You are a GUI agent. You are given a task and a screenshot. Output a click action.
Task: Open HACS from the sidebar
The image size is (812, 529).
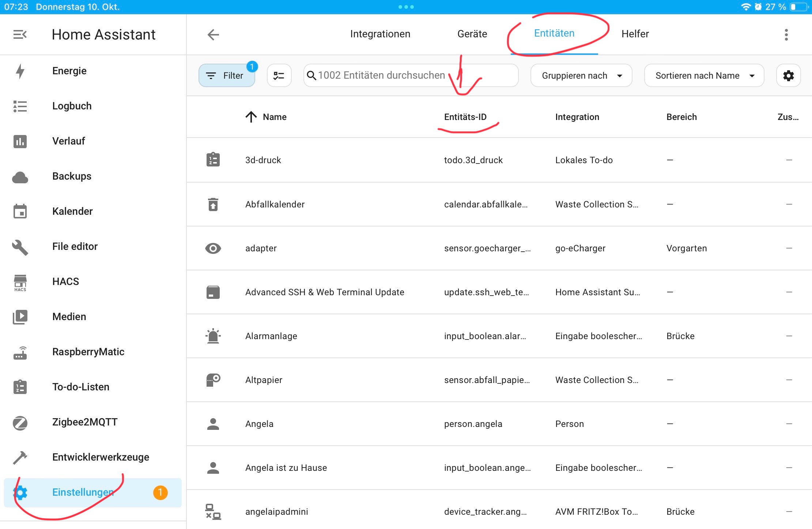(x=65, y=281)
